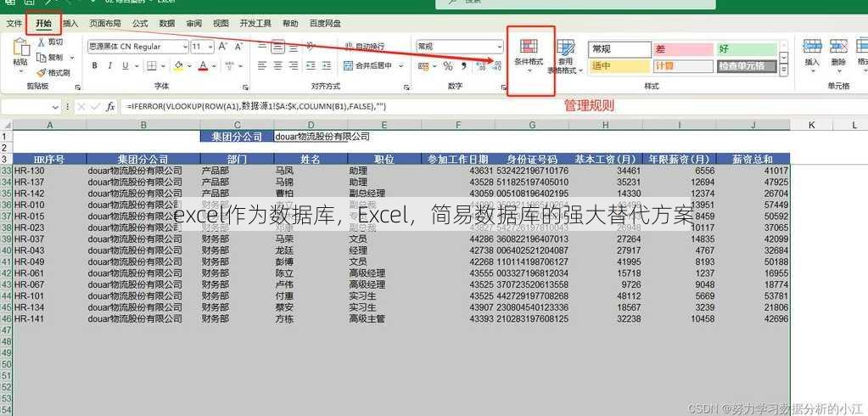The width and height of the screenshot is (868, 416).
Task: Switch to the Insert (插入) tab
Action: [70, 23]
